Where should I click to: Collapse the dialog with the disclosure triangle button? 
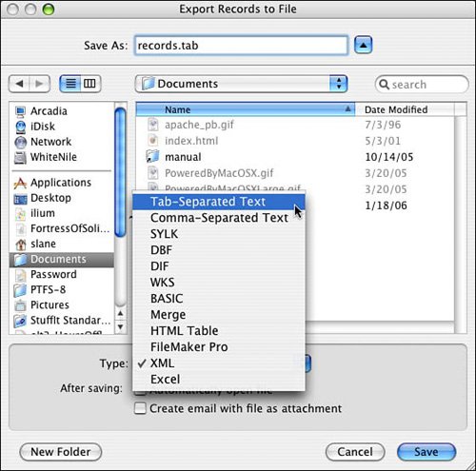coord(363,46)
